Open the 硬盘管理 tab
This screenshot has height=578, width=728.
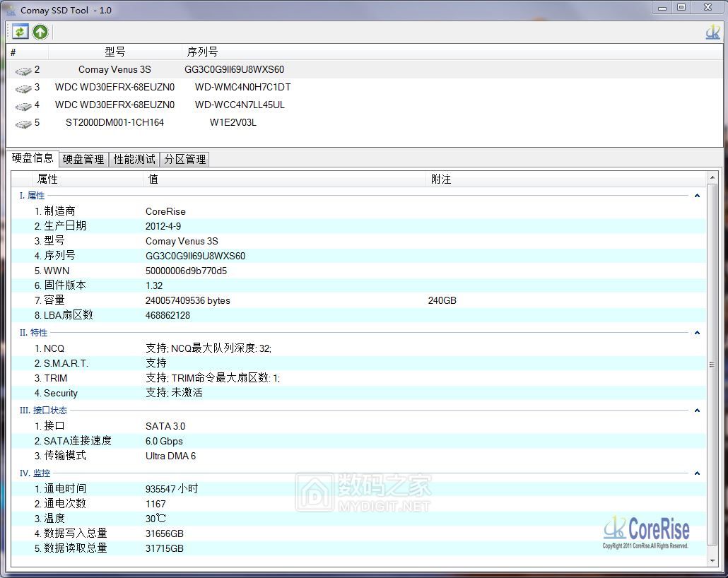(83, 159)
